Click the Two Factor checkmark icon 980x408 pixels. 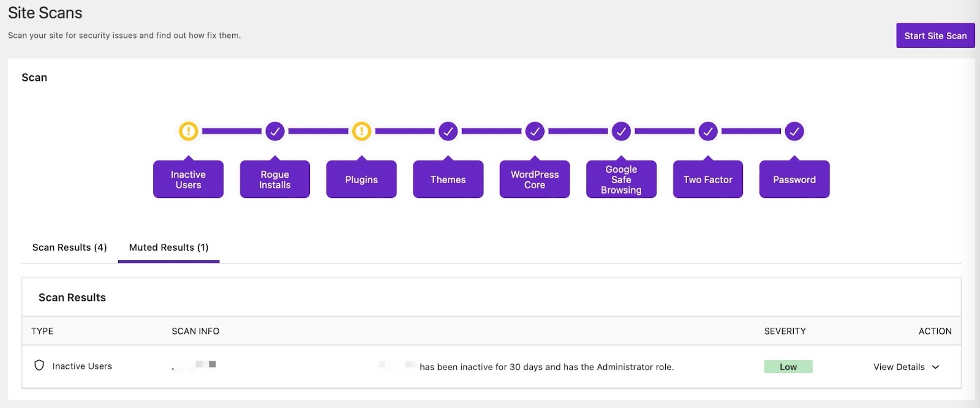(x=708, y=131)
